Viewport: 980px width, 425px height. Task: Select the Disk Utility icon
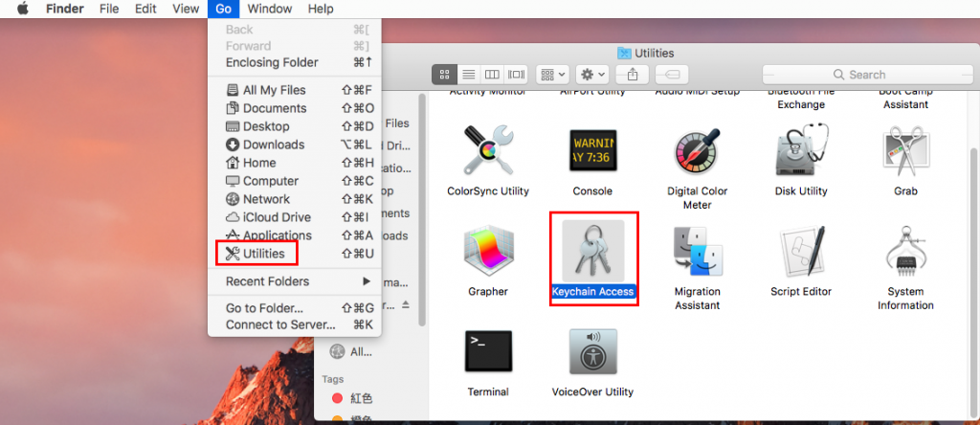click(x=801, y=150)
